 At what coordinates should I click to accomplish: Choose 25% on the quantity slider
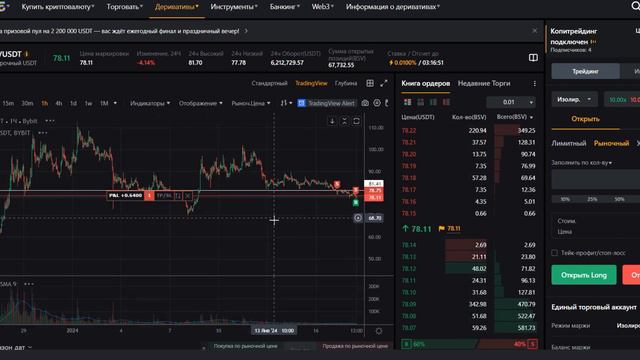pos(592,199)
